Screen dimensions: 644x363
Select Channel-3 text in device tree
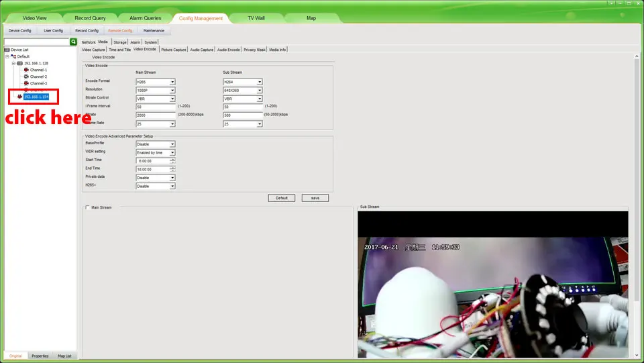tap(38, 83)
